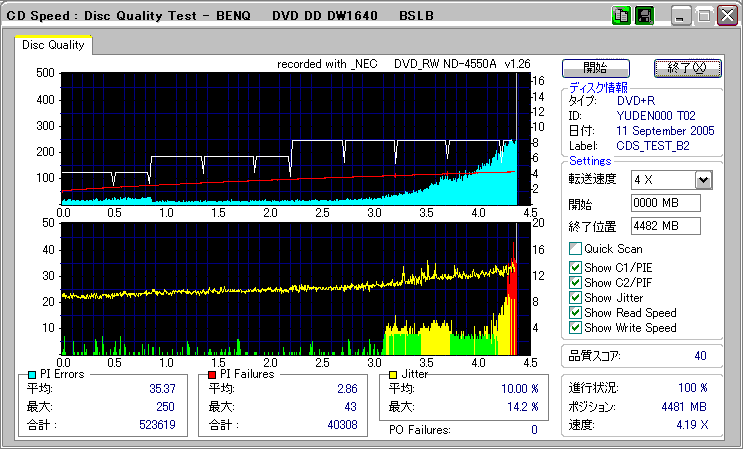Toggle Show Read Speed checkbox

[x=575, y=313]
